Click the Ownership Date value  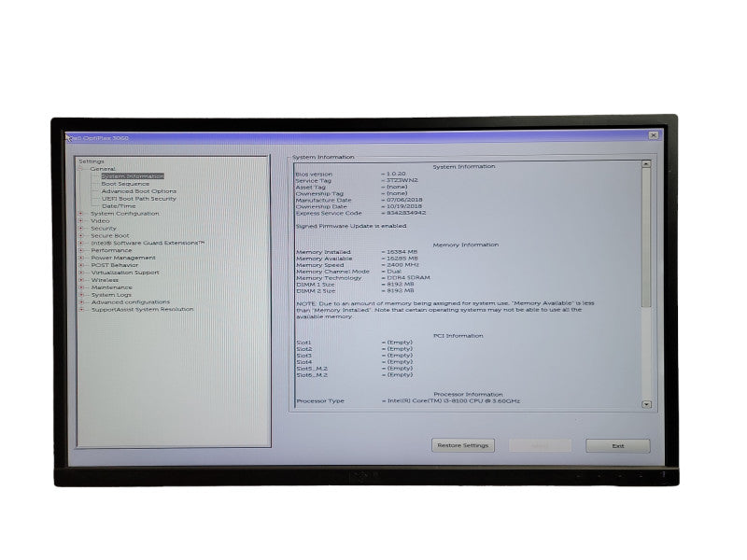click(404, 206)
